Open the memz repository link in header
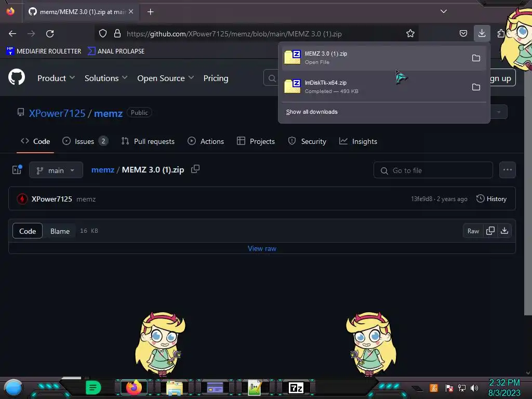Image resolution: width=532 pixels, height=399 pixels. (108, 113)
